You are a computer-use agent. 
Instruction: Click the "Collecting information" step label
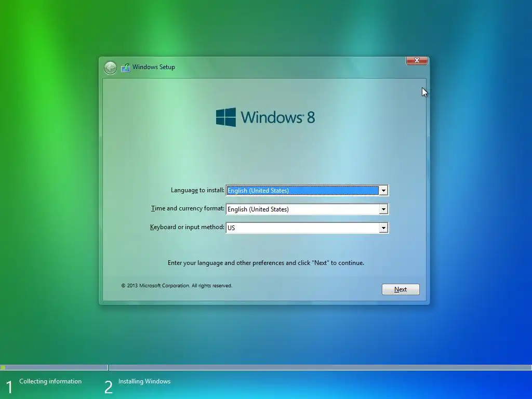50,381
